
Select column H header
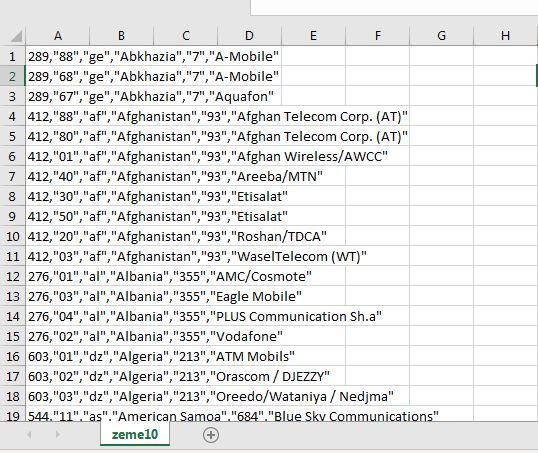505,36
